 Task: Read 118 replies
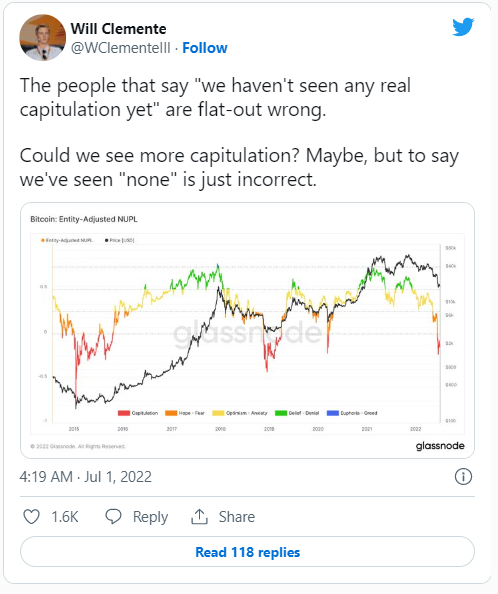(247, 552)
